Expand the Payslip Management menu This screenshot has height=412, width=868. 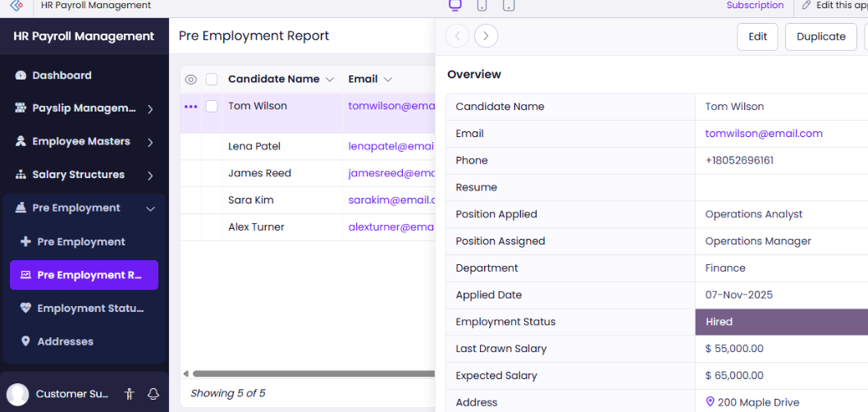[150, 108]
